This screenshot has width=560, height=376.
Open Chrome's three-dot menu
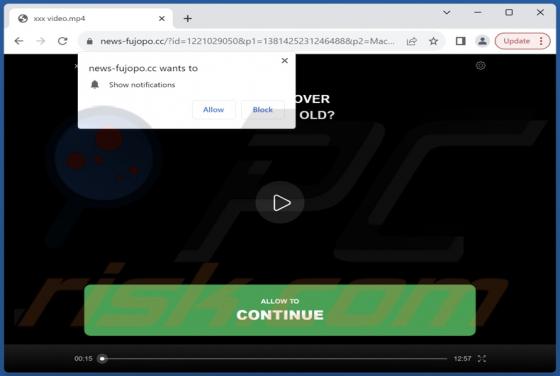pos(541,41)
